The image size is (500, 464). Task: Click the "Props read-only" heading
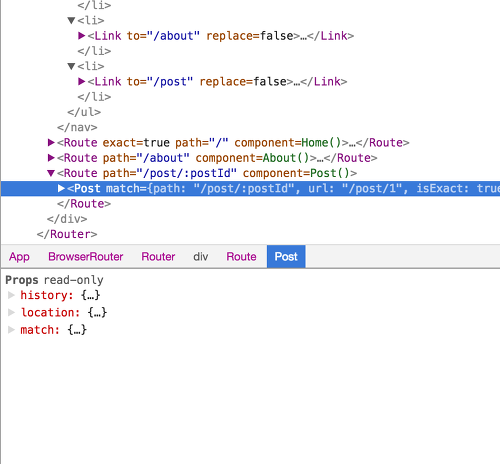point(54,280)
